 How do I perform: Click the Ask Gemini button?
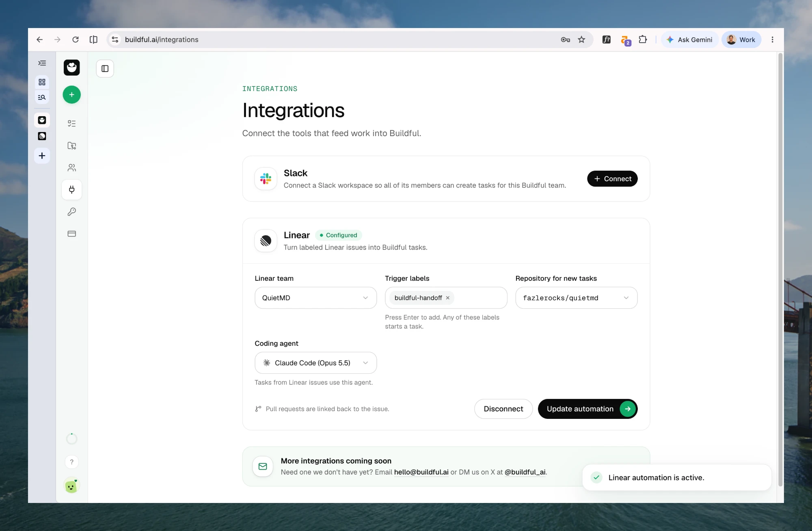click(x=689, y=39)
